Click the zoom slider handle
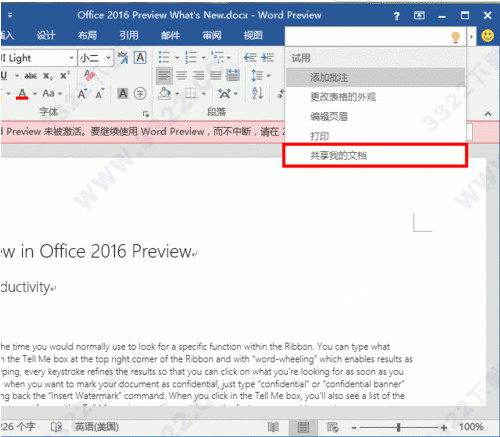 [399, 427]
